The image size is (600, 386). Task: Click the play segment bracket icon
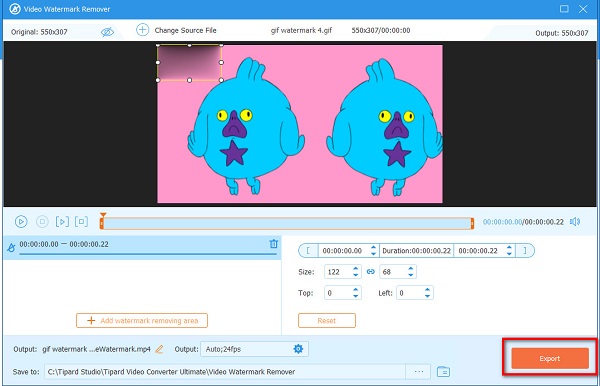point(62,222)
